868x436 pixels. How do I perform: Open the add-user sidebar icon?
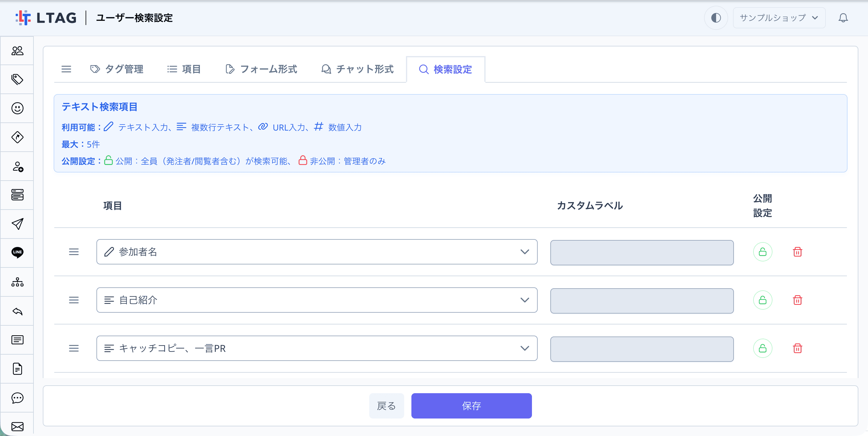pos(17,166)
